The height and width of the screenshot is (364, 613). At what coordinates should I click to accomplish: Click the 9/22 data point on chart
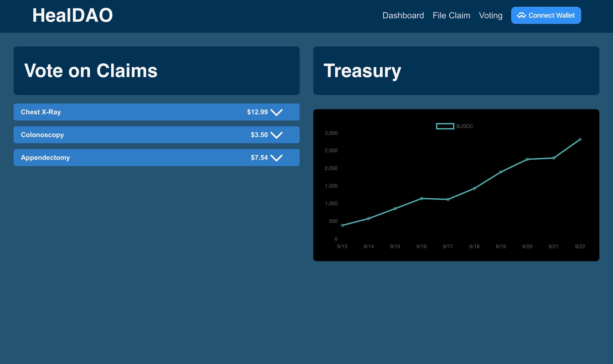point(580,139)
